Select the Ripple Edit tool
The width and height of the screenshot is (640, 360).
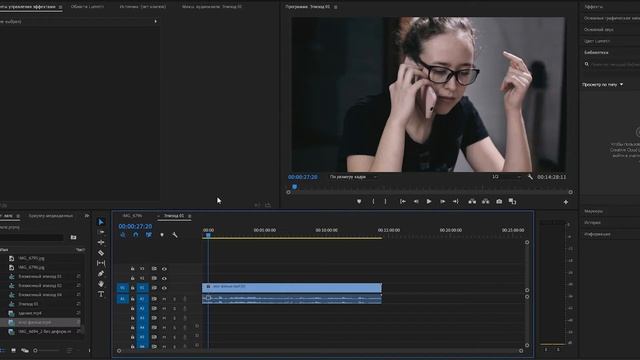[x=101, y=242]
